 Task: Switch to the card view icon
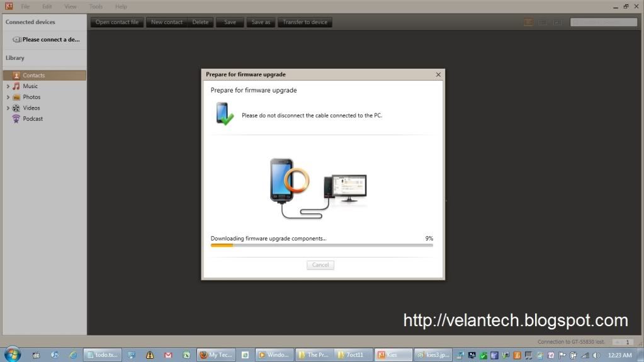point(557,22)
